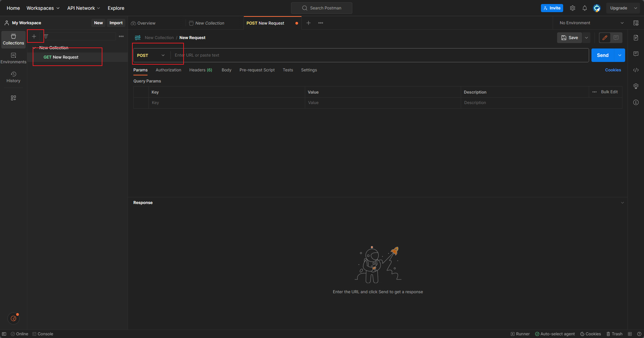
Task: Open the related requests lightbulb icon
Action: [636, 86]
